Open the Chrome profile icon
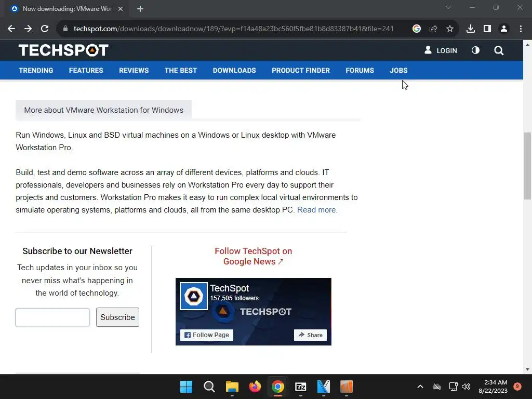 pyautogui.click(x=504, y=29)
